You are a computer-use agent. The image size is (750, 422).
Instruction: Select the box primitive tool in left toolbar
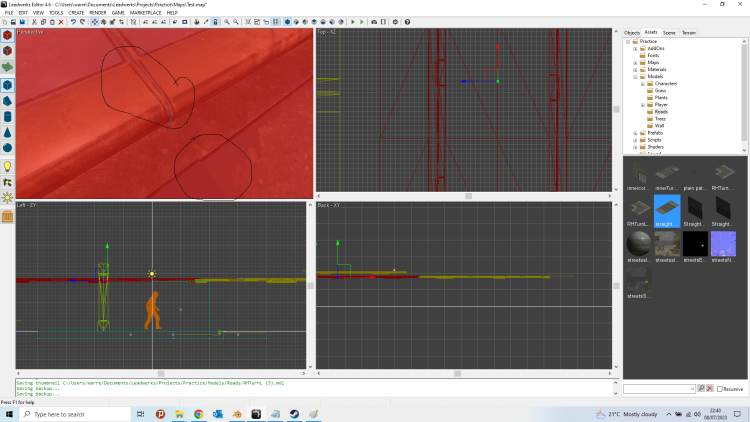point(7,85)
